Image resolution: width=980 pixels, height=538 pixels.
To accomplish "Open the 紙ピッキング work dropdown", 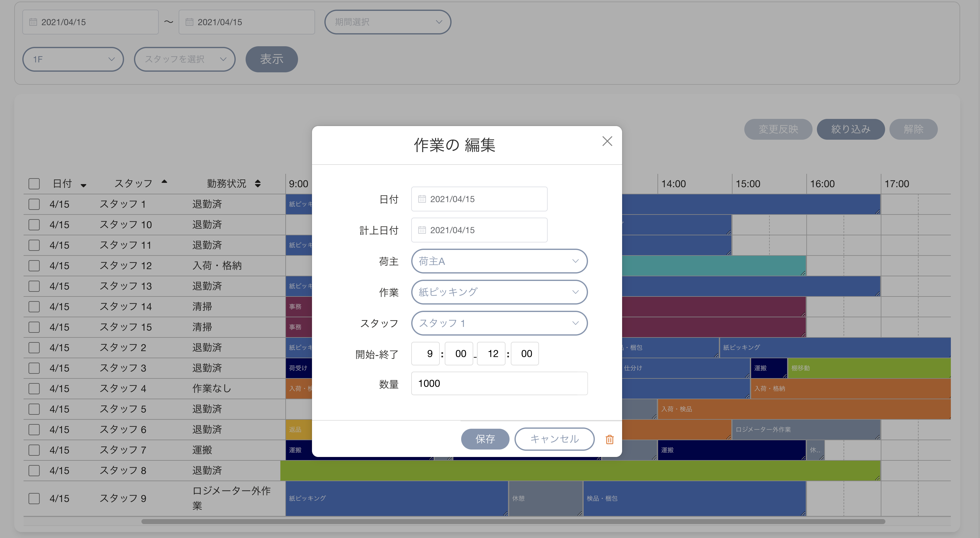I will (499, 292).
